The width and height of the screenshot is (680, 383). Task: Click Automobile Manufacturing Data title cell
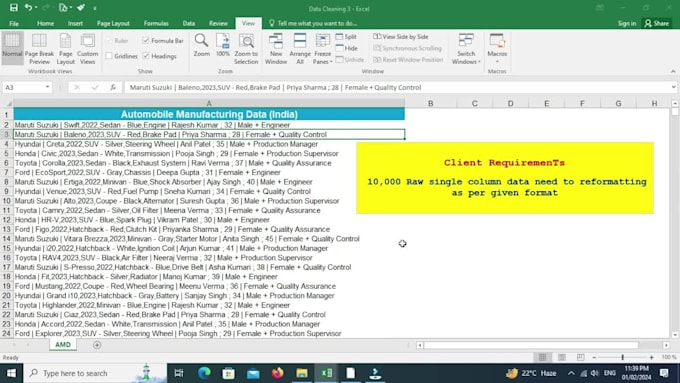[x=209, y=115]
